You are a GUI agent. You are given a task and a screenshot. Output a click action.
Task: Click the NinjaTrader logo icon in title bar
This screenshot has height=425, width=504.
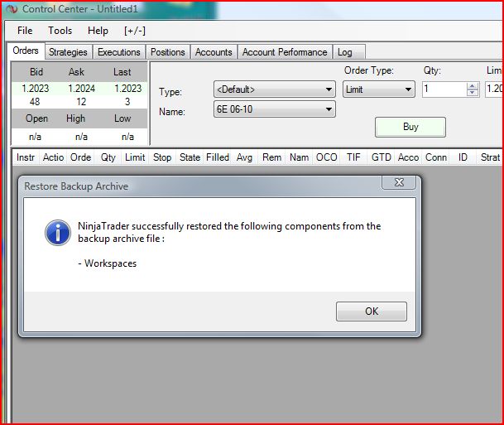click(x=12, y=9)
